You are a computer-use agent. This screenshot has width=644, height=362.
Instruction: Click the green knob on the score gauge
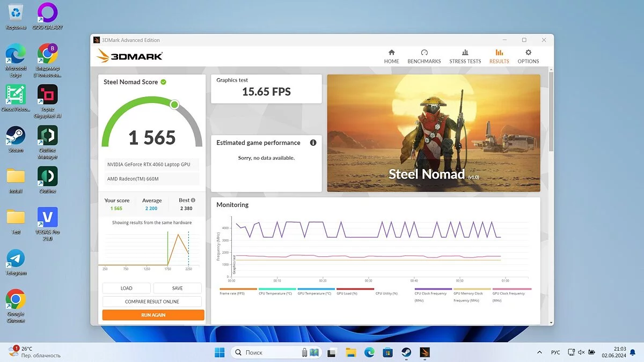point(174,104)
